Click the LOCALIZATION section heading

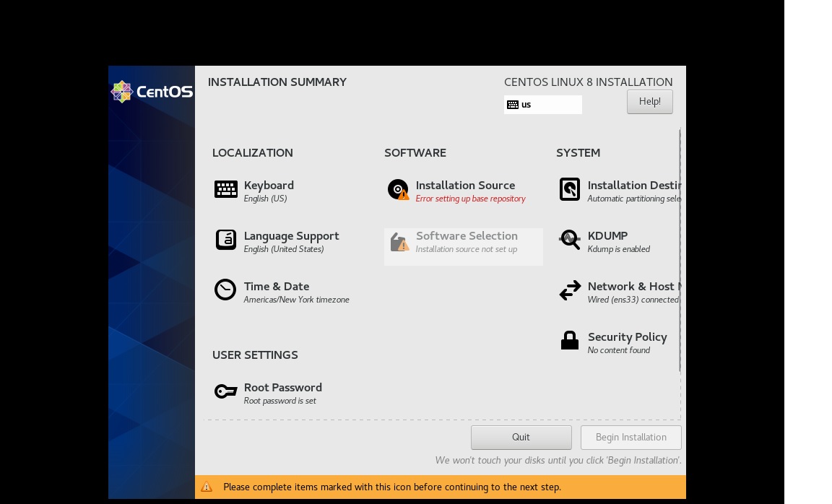[x=252, y=153]
